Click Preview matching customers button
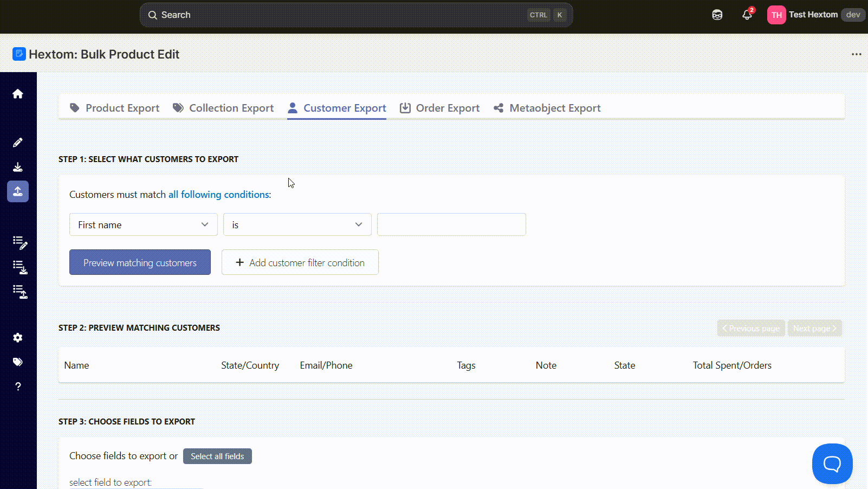This screenshot has width=868, height=489. pos(140,262)
